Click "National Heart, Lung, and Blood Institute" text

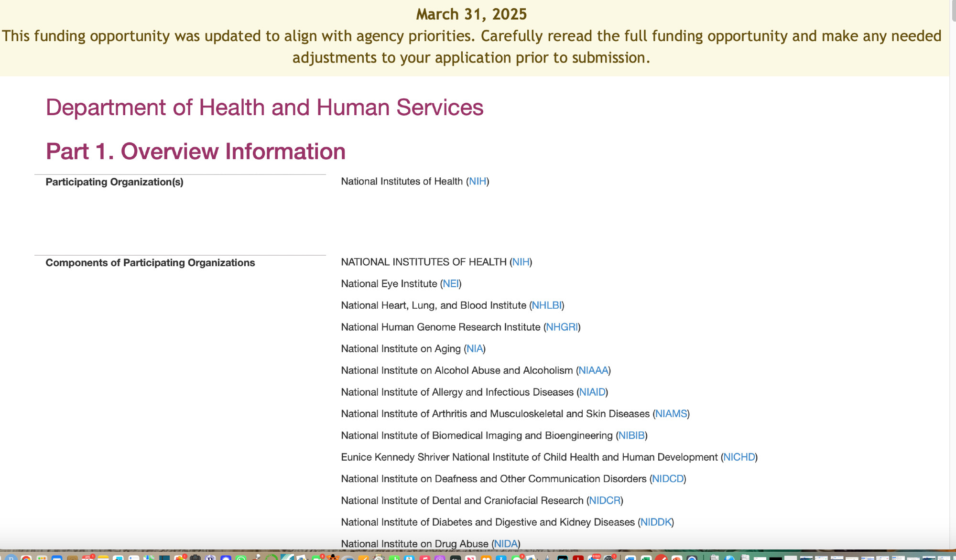pyautogui.click(x=434, y=305)
